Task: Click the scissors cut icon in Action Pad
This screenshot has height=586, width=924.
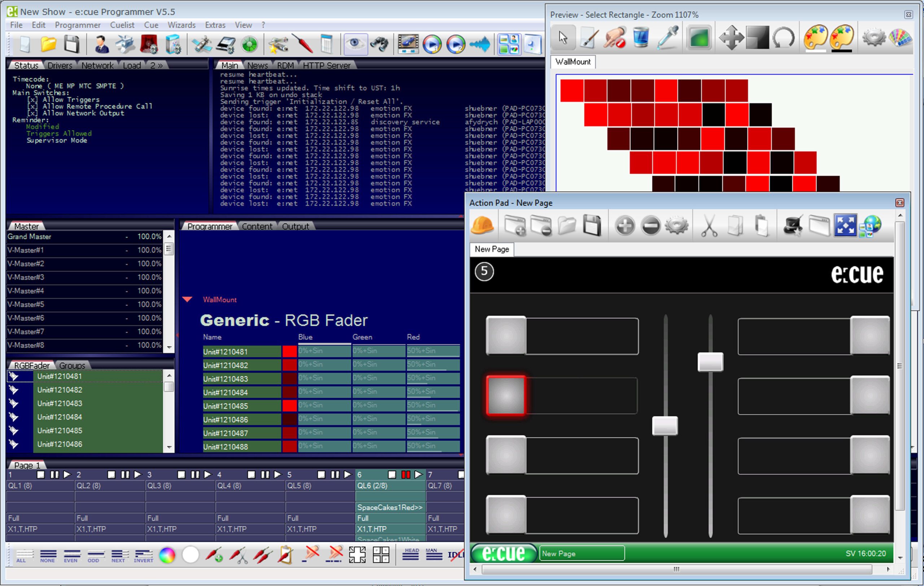Action: point(709,226)
